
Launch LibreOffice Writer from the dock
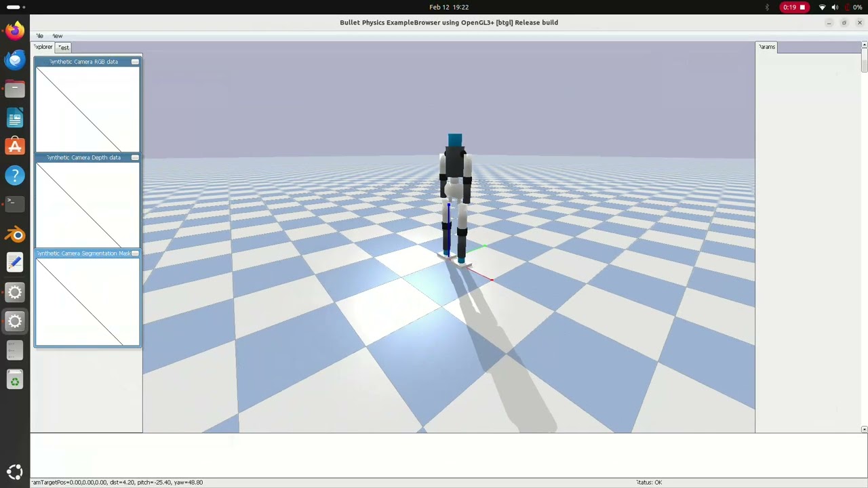click(15, 118)
